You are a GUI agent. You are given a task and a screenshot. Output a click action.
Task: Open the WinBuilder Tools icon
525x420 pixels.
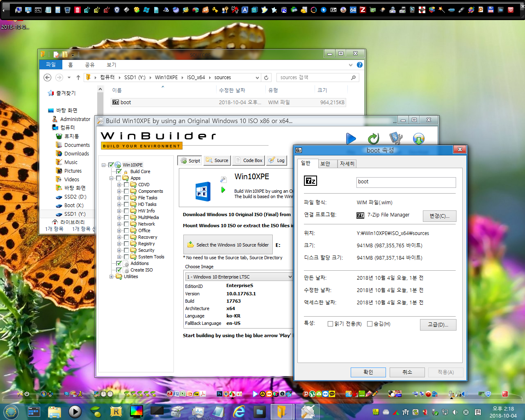(x=396, y=139)
